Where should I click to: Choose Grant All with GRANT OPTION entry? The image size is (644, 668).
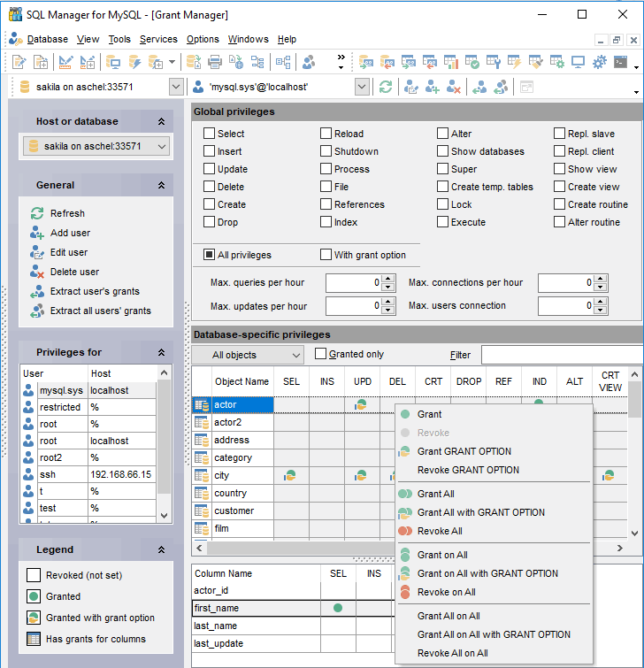coord(494,512)
